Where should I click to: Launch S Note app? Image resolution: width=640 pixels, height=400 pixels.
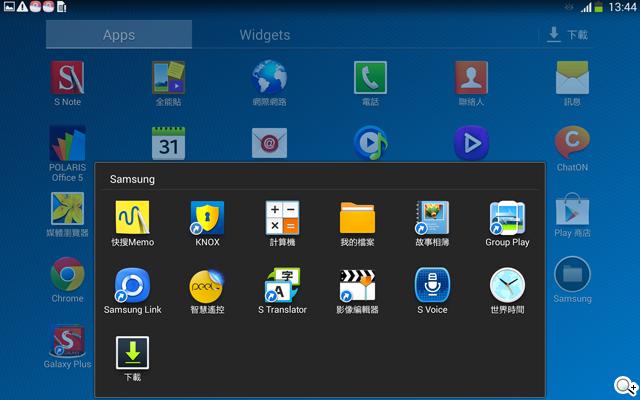point(68,78)
